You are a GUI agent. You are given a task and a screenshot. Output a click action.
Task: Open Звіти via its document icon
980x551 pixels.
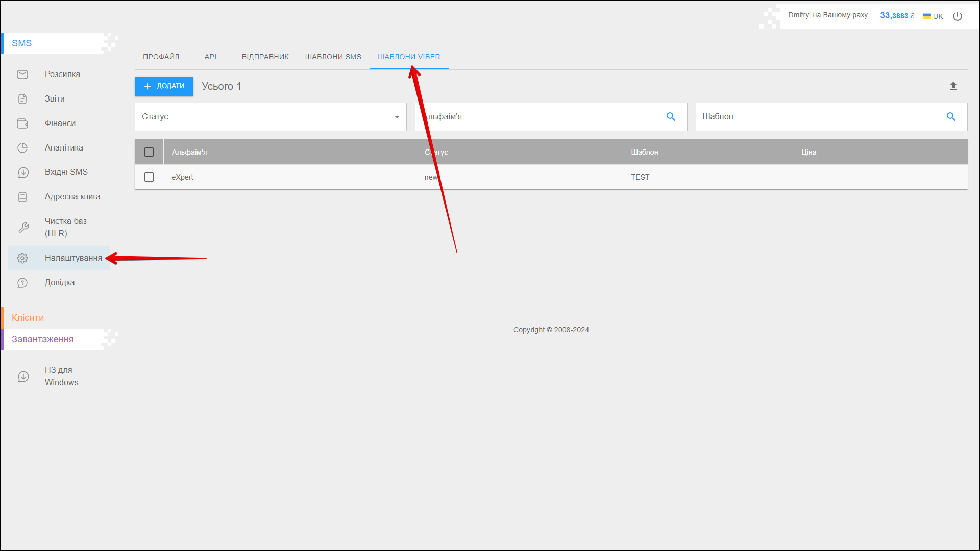coord(22,99)
